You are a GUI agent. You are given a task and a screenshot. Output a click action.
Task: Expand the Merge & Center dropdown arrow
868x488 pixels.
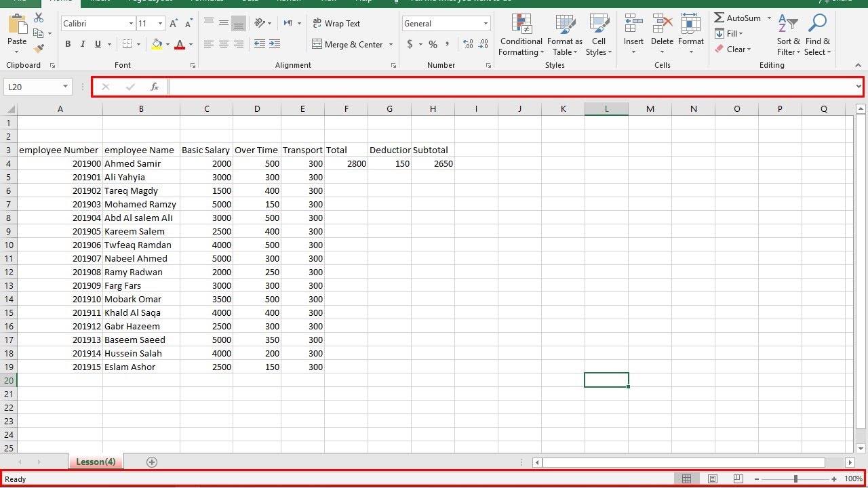(x=391, y=45)
